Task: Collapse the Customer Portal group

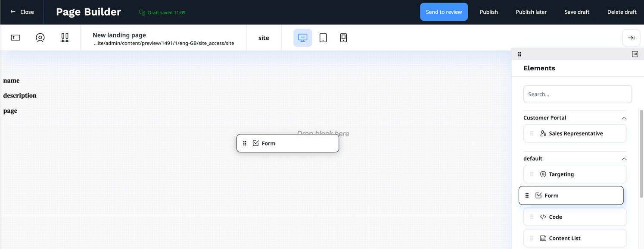Action: tap(624, 118)
